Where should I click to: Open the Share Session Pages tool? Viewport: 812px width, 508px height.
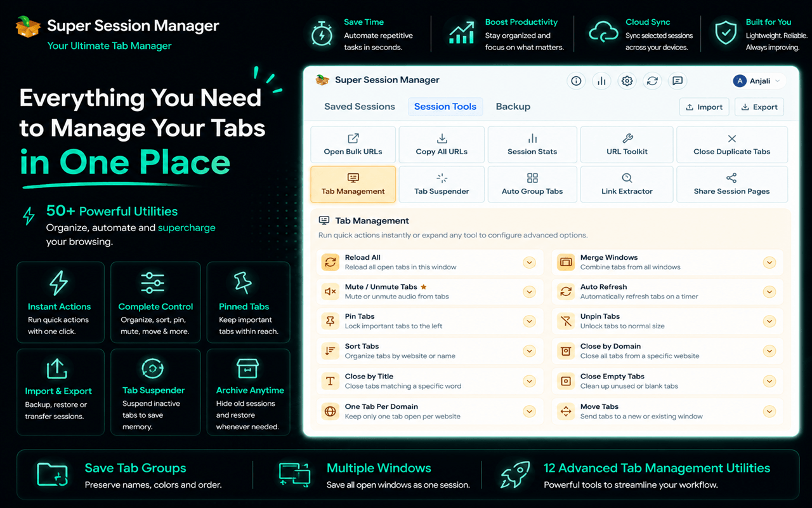pos(732,184)
